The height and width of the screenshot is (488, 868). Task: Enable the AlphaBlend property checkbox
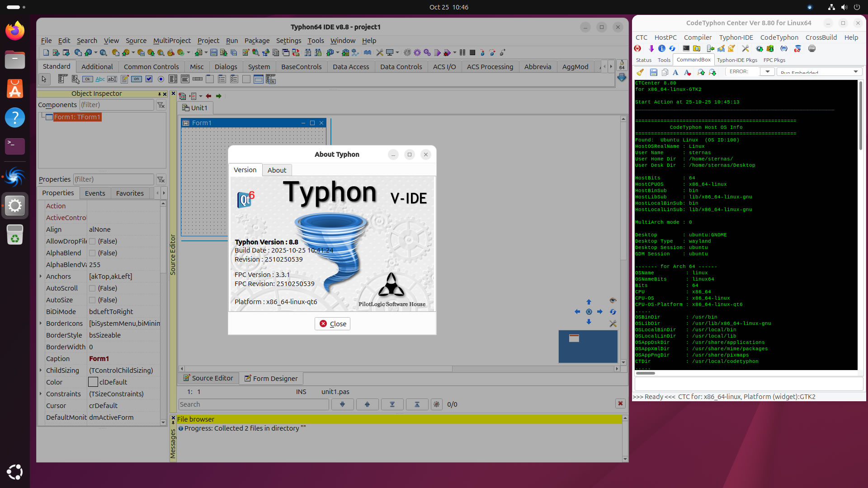coord(92,253)
